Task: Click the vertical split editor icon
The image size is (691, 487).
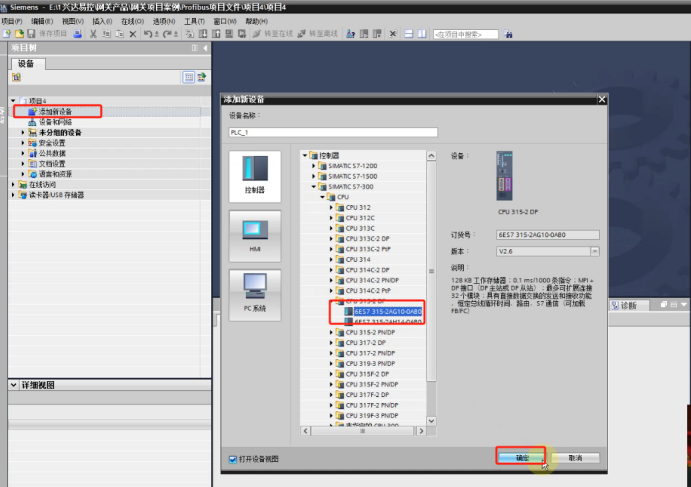Action: 422,34
